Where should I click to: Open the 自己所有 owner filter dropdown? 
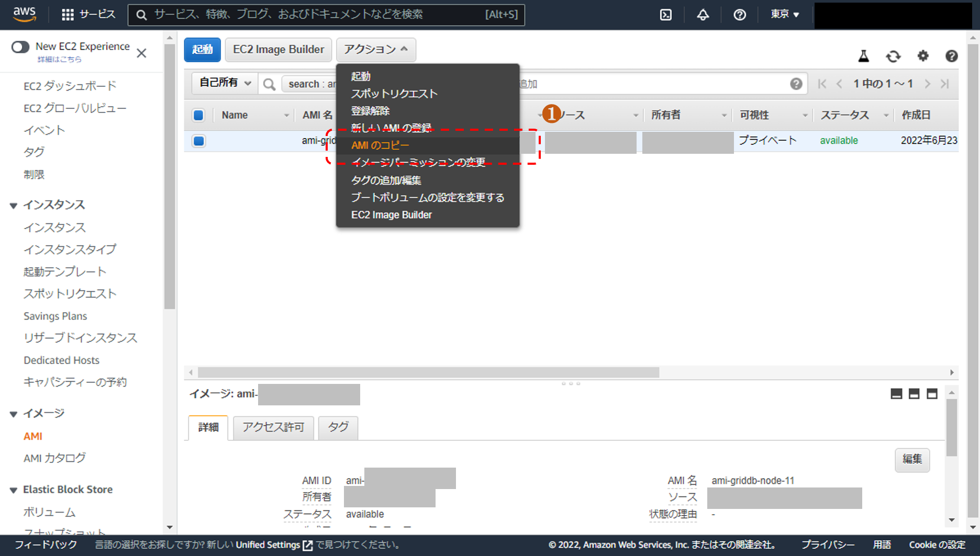[x=225, y=83]
